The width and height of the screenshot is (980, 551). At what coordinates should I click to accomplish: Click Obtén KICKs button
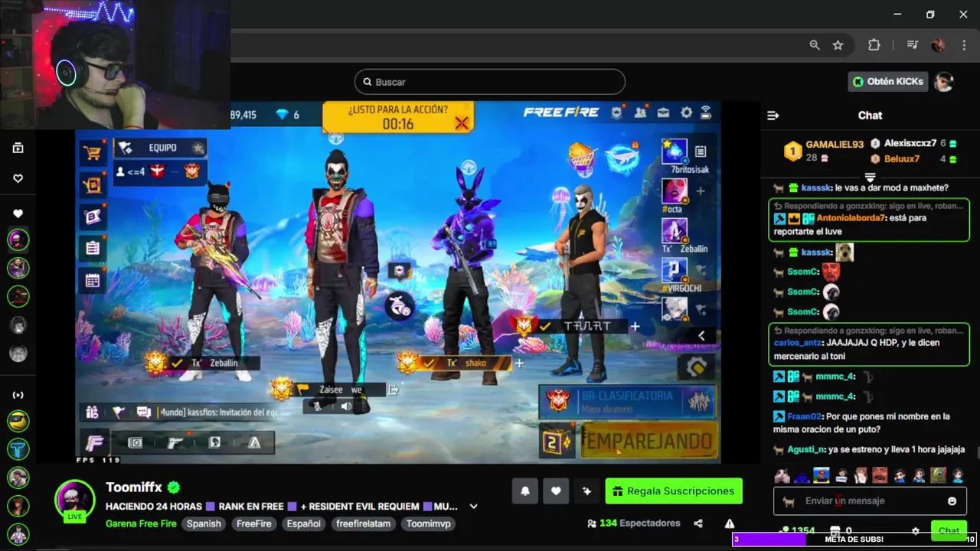point(888,81)
